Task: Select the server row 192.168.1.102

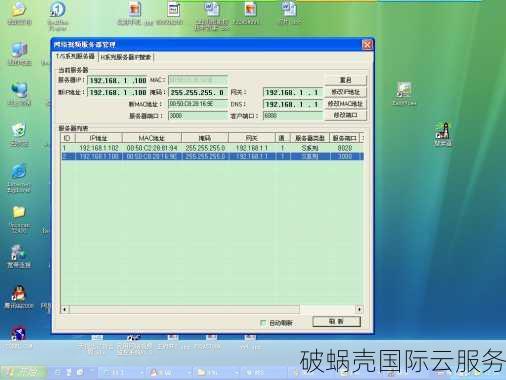Action: [212, 148]
